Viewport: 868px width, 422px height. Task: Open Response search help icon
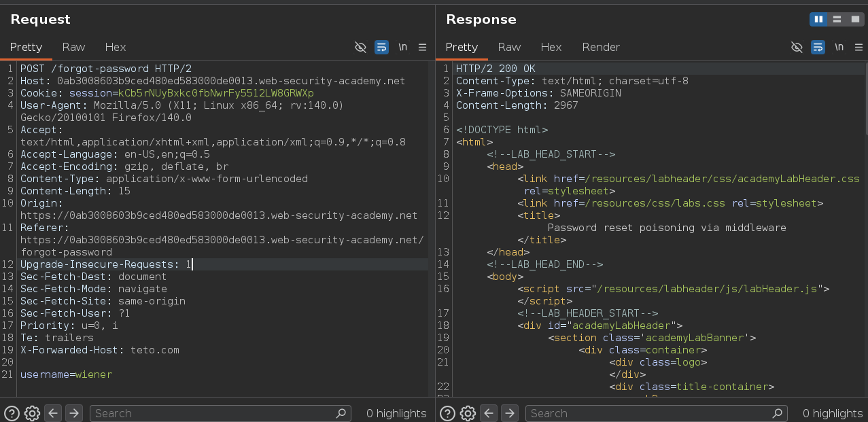point(447,413)
